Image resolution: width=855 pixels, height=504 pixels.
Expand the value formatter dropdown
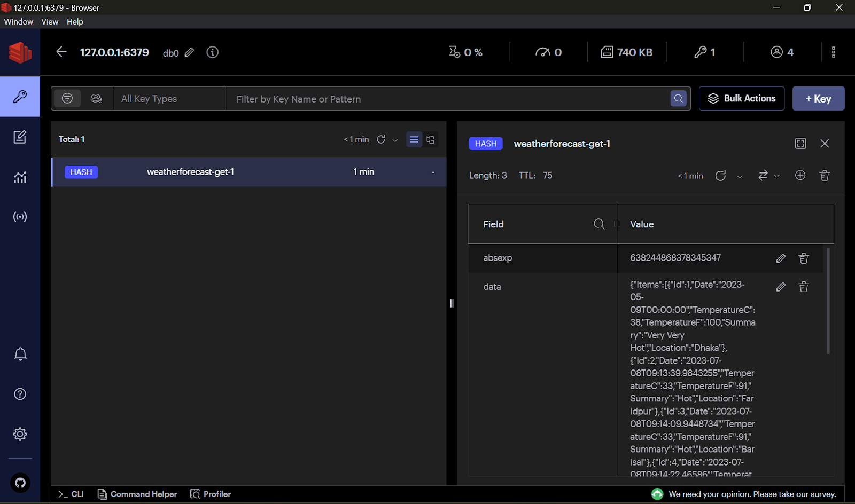tap(768, 176)
